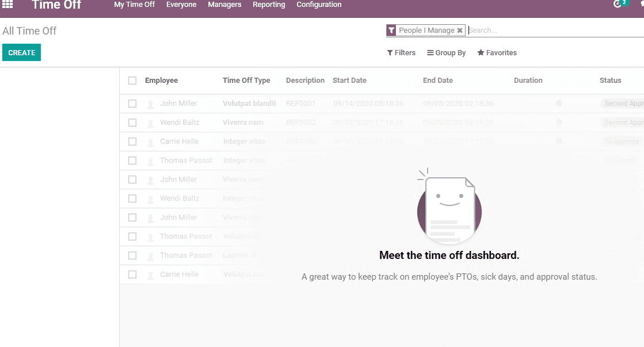This screenshot has width=644, height=347.
Task: Check Thomas Passot Laoreet row checkbox
Action: 132,256
